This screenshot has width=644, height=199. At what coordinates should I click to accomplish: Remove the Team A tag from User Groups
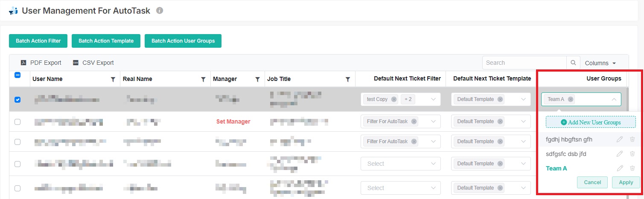click(x=571, y=99)
